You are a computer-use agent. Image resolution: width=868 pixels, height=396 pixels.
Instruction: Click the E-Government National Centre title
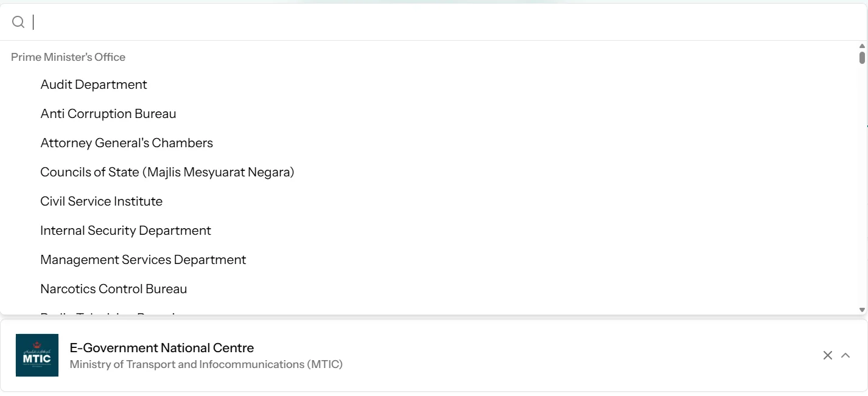[162, 348]
